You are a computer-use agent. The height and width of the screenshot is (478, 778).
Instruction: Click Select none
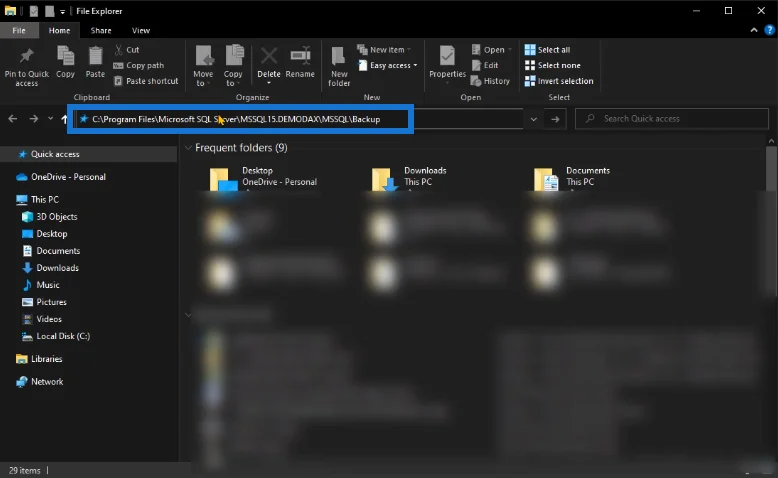(553, 65)
